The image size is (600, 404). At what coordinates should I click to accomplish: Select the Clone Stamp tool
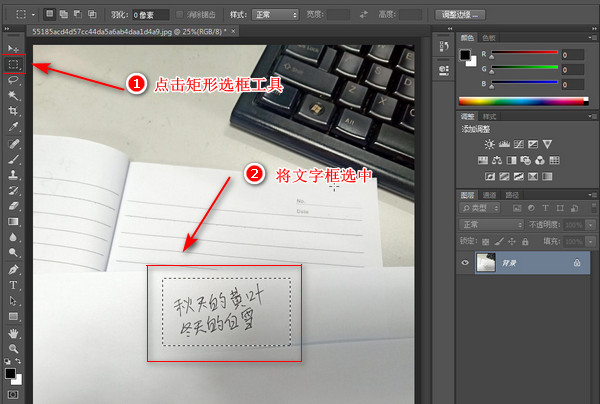point(13,175)
